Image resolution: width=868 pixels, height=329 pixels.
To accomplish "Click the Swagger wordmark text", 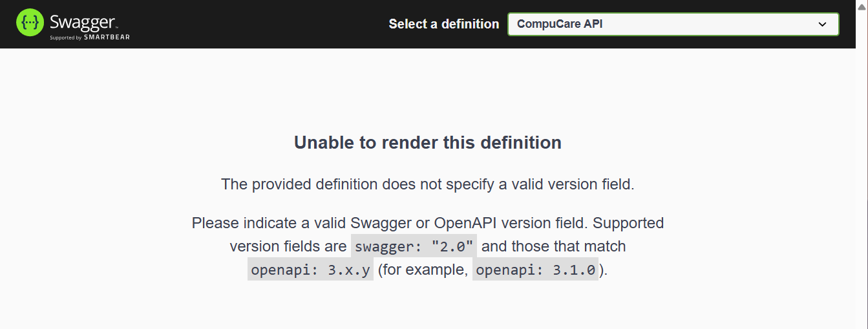I will point(83,22).
